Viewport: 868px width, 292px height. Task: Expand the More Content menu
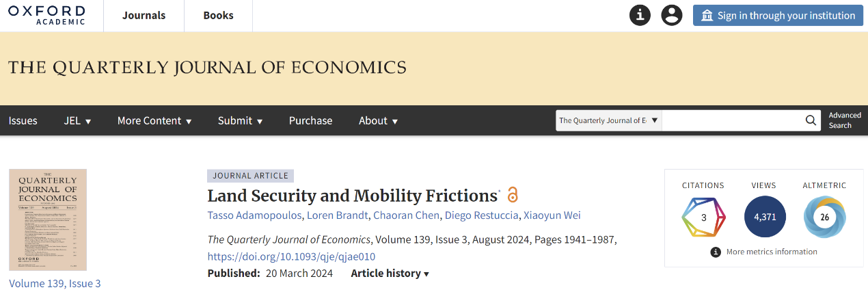coord(154,120)
